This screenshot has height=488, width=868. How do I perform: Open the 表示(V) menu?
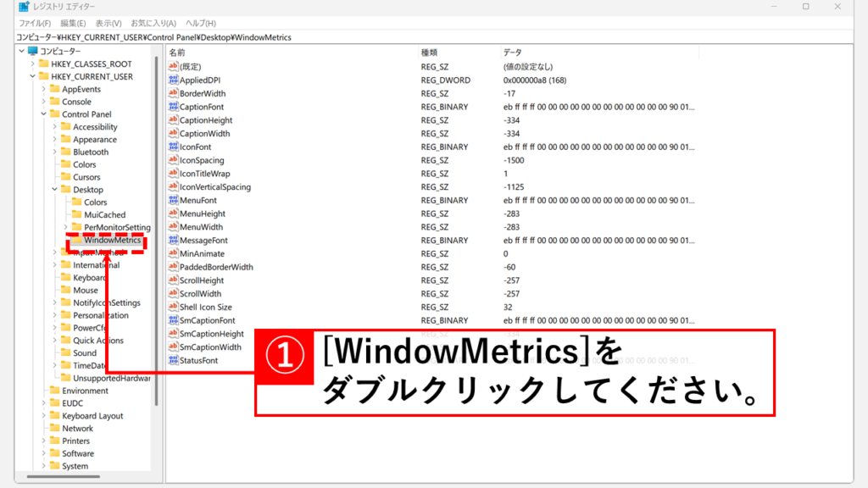pyautogui.click(x=108, y=23)
